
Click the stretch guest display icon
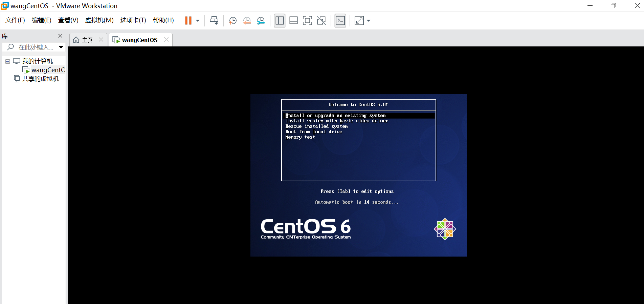[359, 21]
